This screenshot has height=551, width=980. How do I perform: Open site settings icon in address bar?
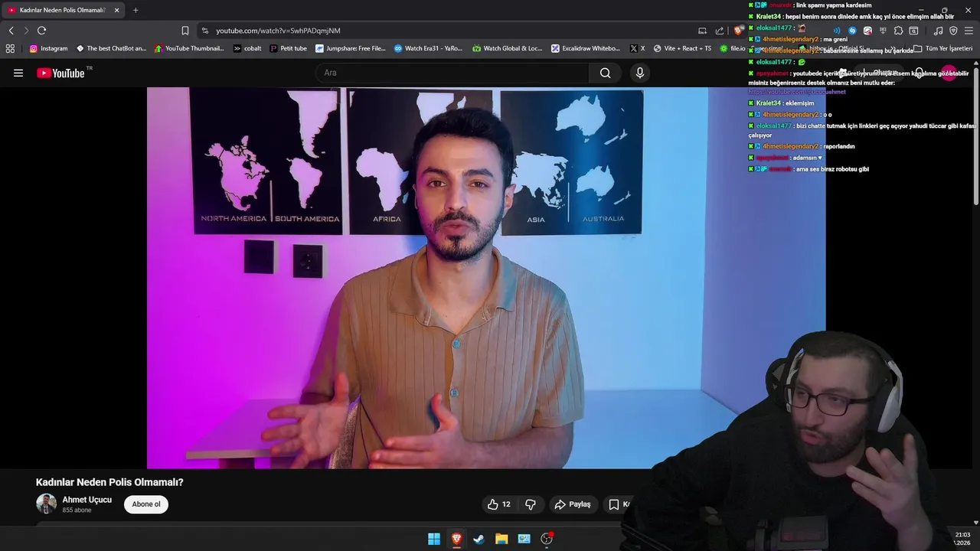coord(204,31)
